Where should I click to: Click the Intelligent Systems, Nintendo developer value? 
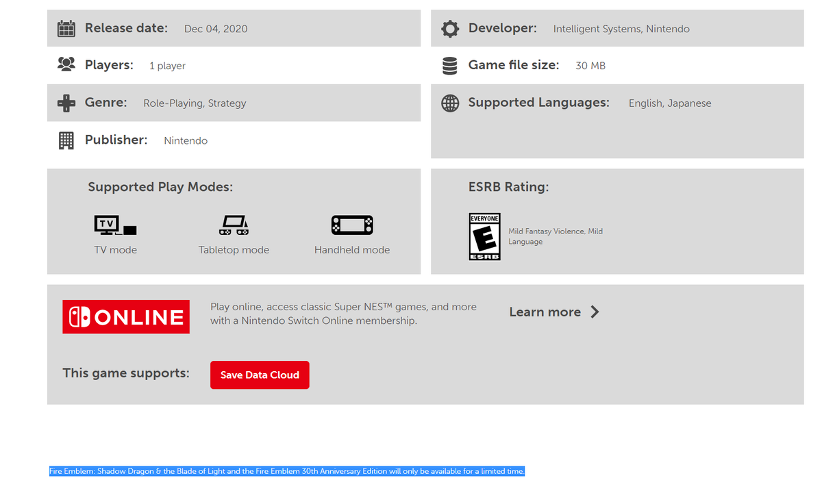point(621,29)
